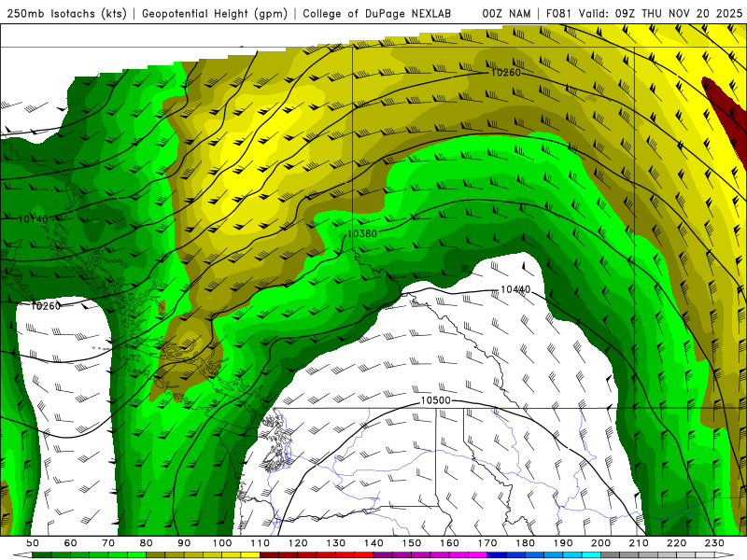Click the 10260 contour label below 10140

click(45, 306)
